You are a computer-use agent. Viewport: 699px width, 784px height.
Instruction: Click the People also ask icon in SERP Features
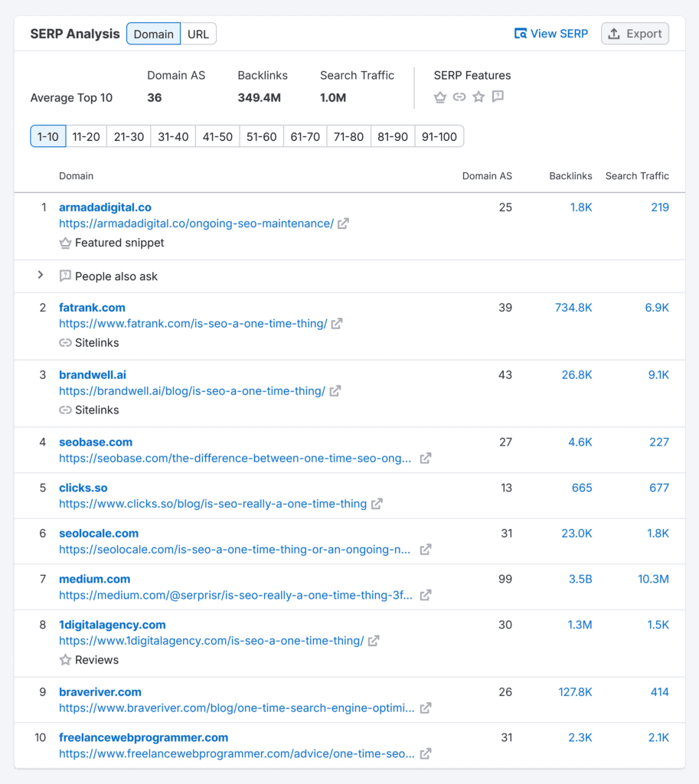tap(498, 97)
